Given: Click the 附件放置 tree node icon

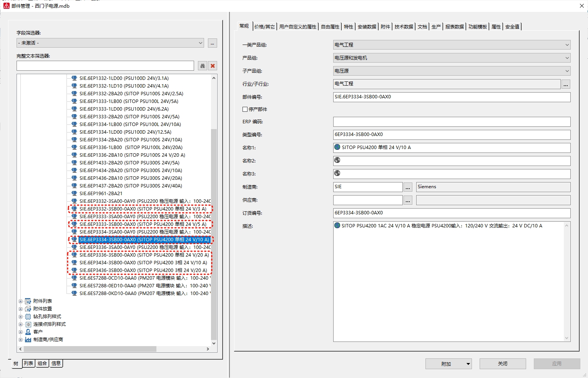Looking at the screenshot, I should pyautogui.click(x=28, y=309).
